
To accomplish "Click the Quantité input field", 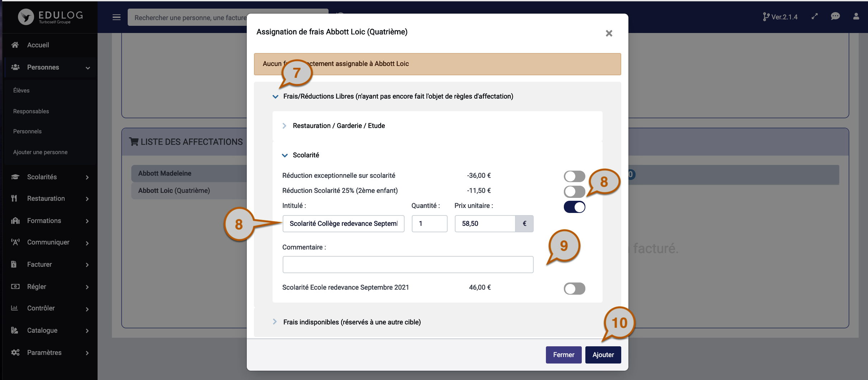I will point(429,223).
